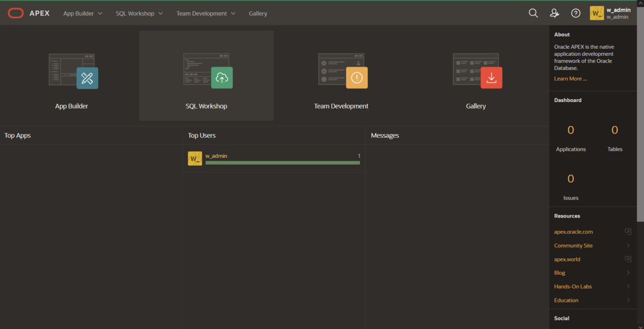Click the administration (person with key) icon
This screenshot has width=644, height=329.
pyautogui.click(x=554, y=12)
